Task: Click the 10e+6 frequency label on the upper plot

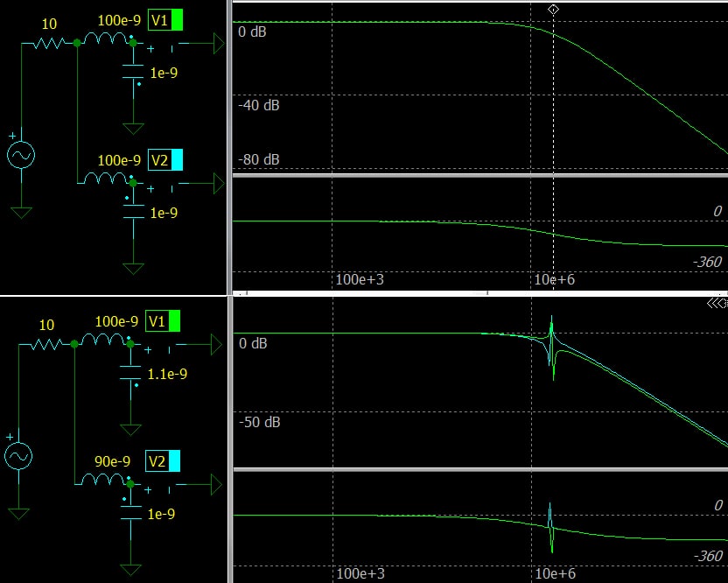Action: [x=555, y=279]
